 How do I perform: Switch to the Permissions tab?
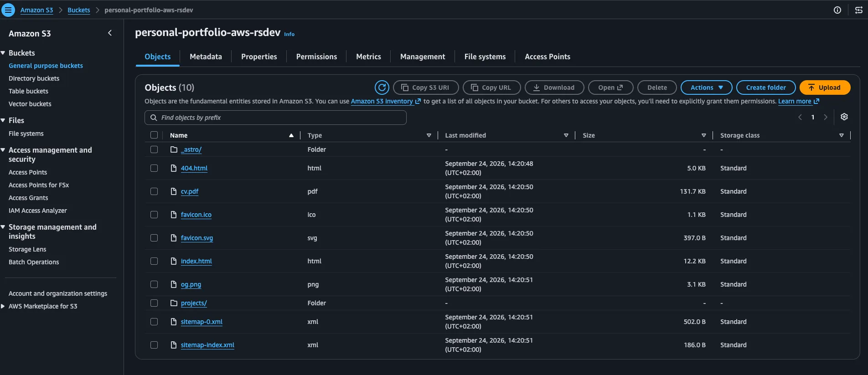click(x=316, y=57)
